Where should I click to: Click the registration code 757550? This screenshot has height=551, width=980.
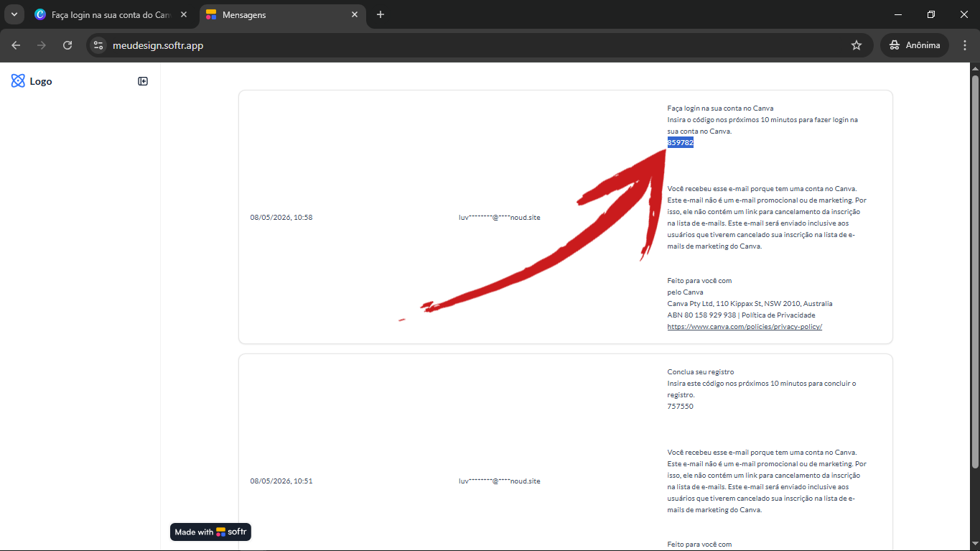point(681,407)
